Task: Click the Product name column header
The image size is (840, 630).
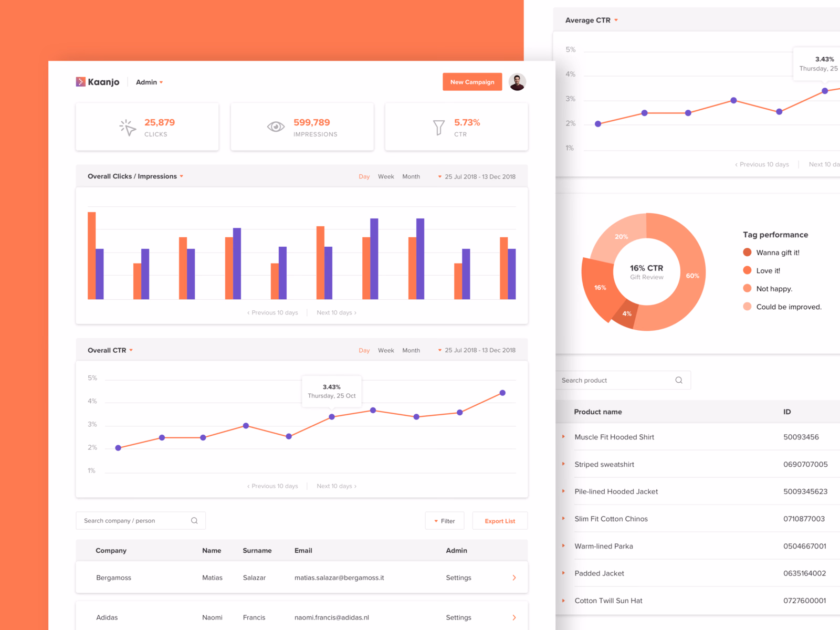Action: [x=598, y=412]
